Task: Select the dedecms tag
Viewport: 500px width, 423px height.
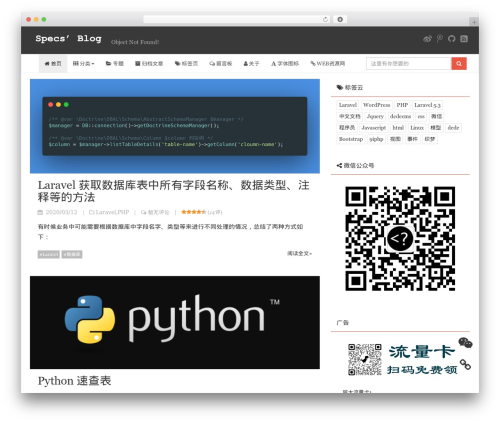Action: point(400,116)
